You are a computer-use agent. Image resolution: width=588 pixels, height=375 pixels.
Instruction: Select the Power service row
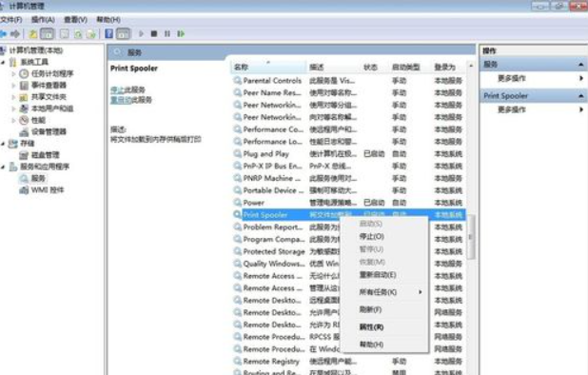coord(348,203)
